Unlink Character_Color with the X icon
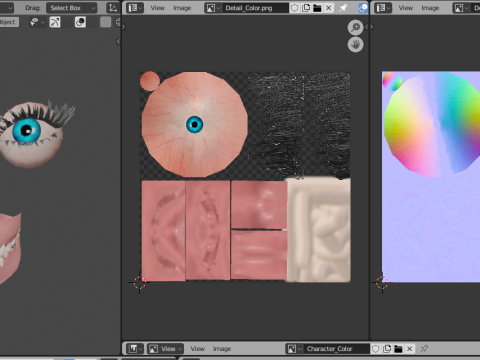The image size is (480, 360). click(x=410, y=349)
